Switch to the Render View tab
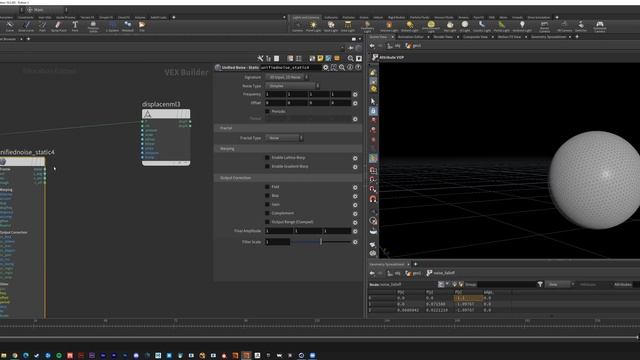Viewport: 640px width, 360px height. click(x=443, y=37)
